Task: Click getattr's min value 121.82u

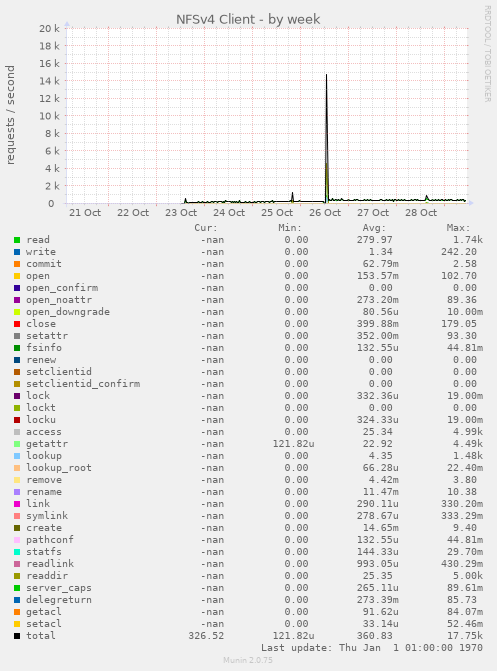Action: point(293,444)
